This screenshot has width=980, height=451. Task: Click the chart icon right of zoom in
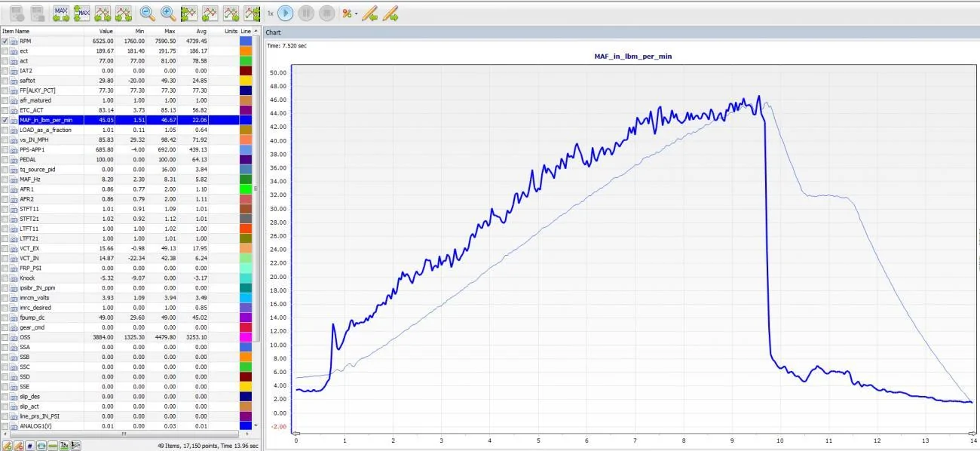[x=189, y=13]
